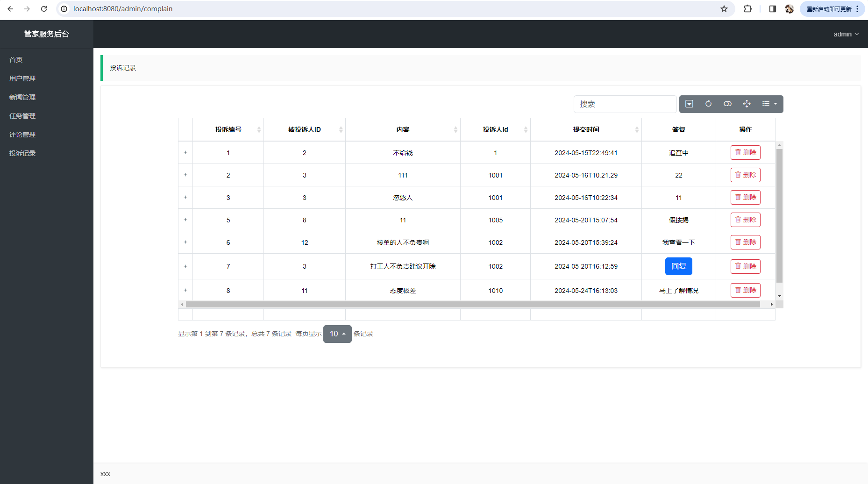
Task: Click the 答复 column header
Action: [679, 129]
